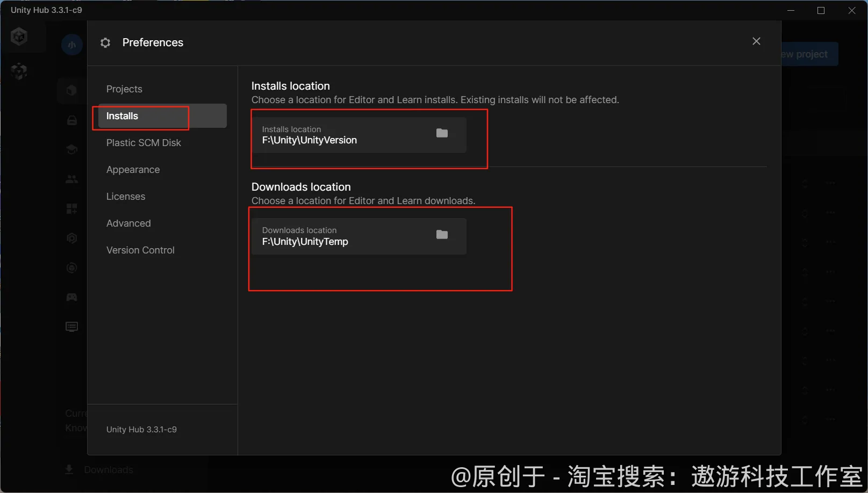Click the gamepad icon in sidebar

point(71,297)
